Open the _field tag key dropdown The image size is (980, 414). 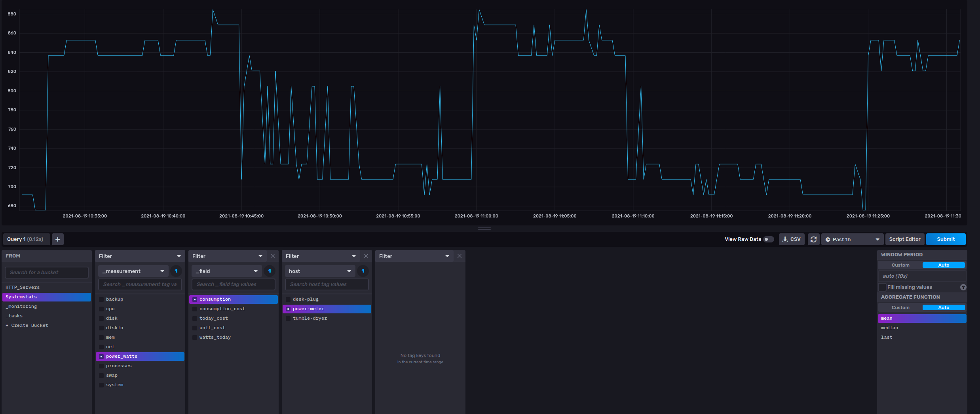click(x=227, y=271)
